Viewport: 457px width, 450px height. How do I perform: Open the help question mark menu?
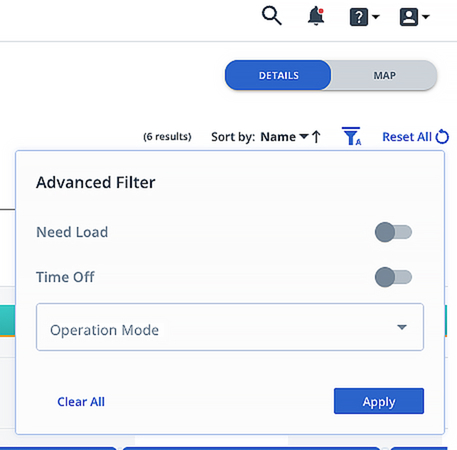point(359,17)
